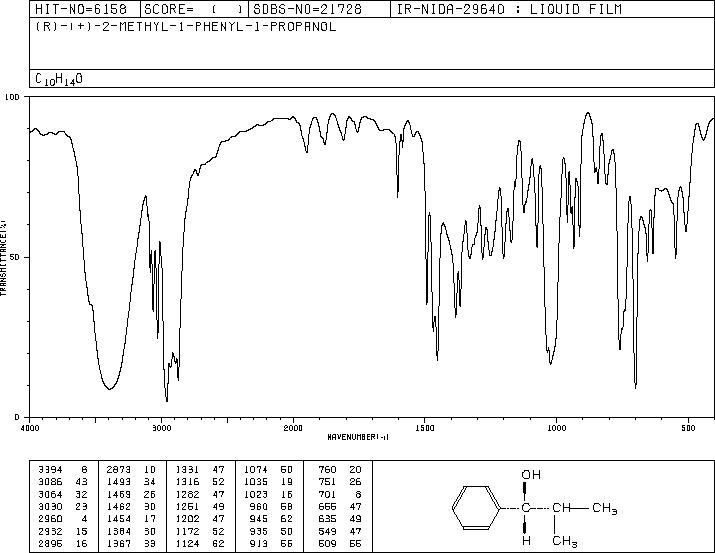Viewport: 715px width, 553px height.
Task: Click the 100 transmittance axis label
Action: click(x=12, y=97)
